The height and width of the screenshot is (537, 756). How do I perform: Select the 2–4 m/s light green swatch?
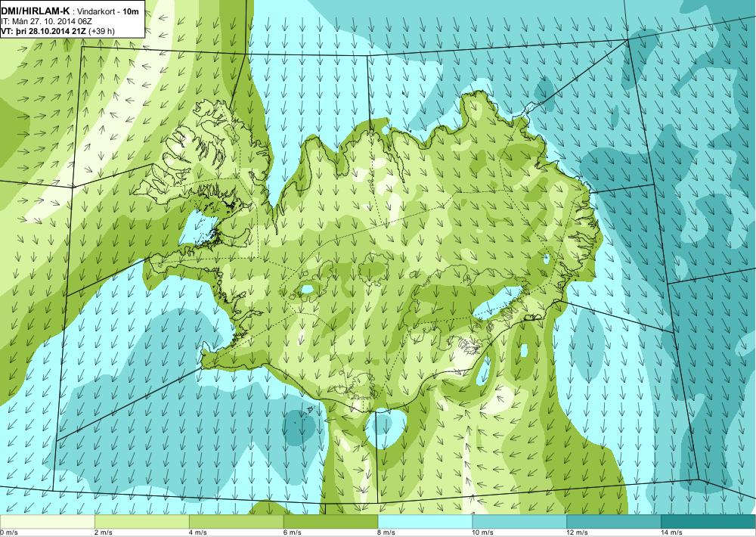click(142, 522)
